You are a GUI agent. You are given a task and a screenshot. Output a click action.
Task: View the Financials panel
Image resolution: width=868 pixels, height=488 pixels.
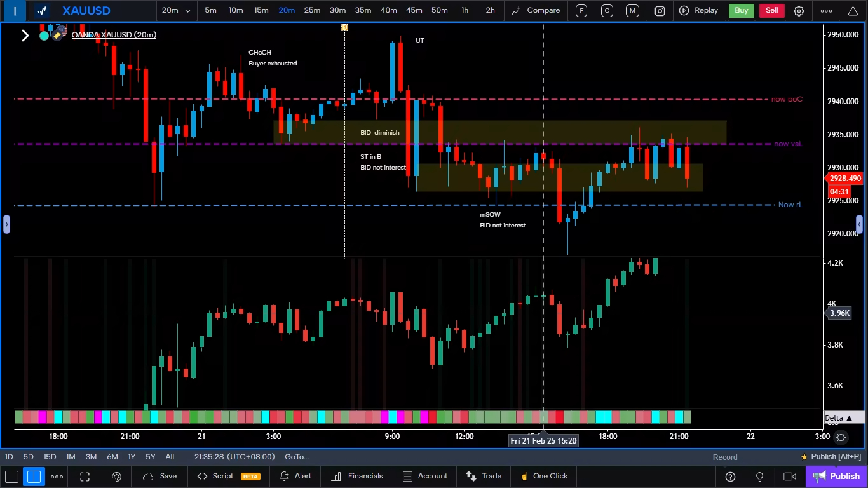click(356, 476)
